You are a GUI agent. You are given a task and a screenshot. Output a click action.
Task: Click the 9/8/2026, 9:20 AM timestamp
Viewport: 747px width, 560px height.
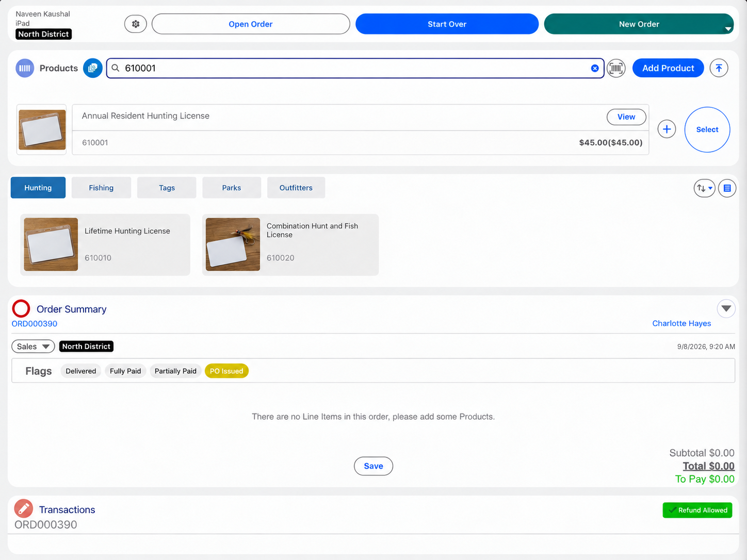click(706, 347)
